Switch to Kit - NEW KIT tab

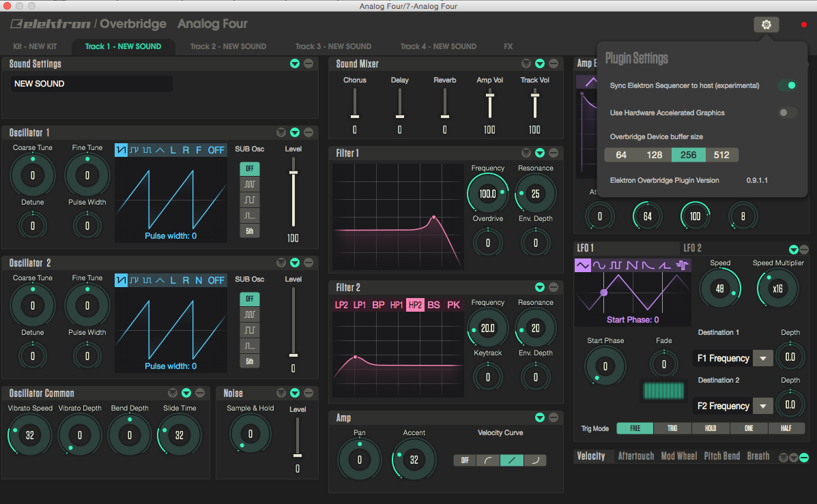tap(35, 46)
